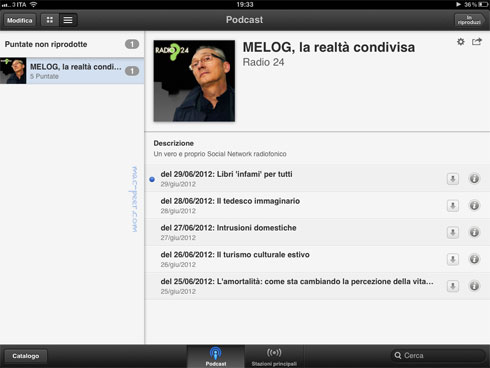Viewport: 490px width, 368px height.
Task: Share the MELOG podcast
Action: tap(477, 42)
